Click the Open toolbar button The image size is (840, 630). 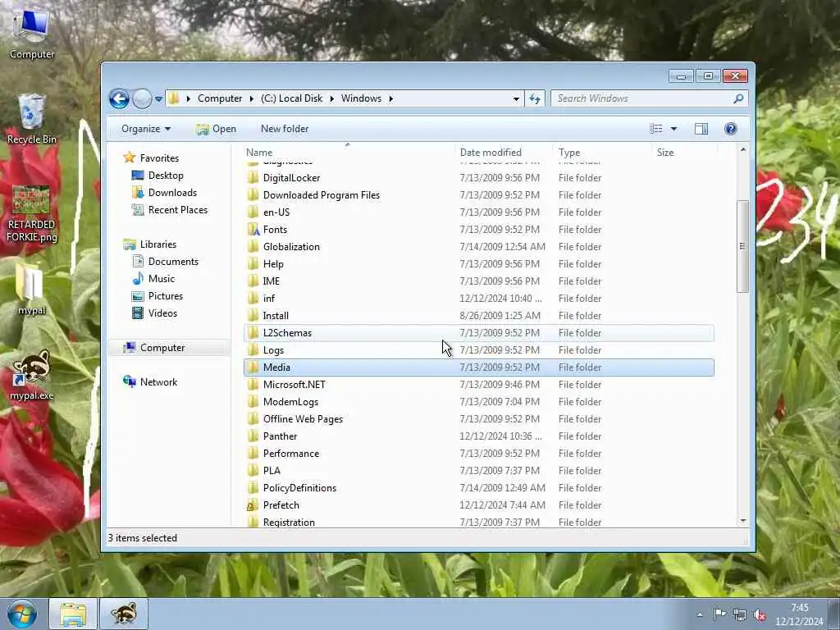point(216,129)
